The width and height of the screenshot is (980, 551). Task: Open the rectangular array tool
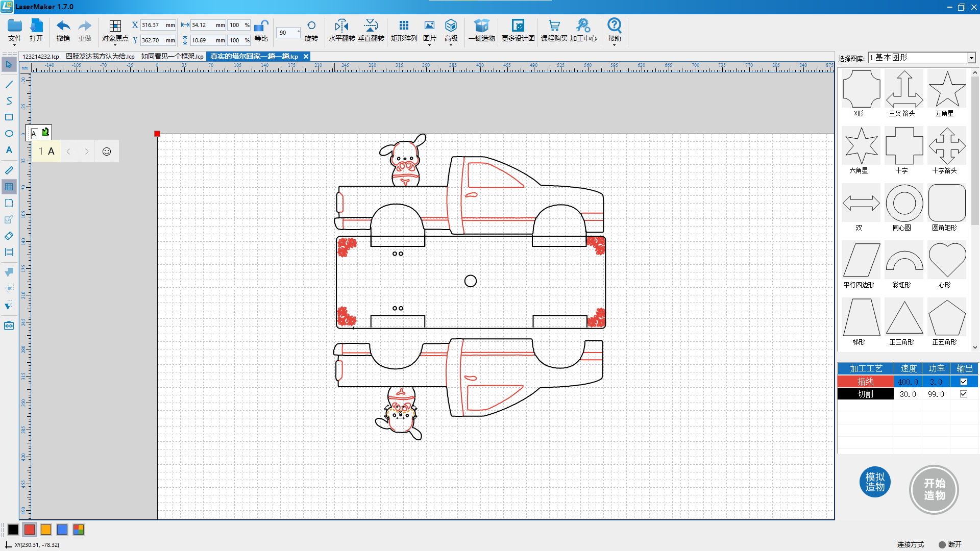pyautogui.click(x=404, y=26)
